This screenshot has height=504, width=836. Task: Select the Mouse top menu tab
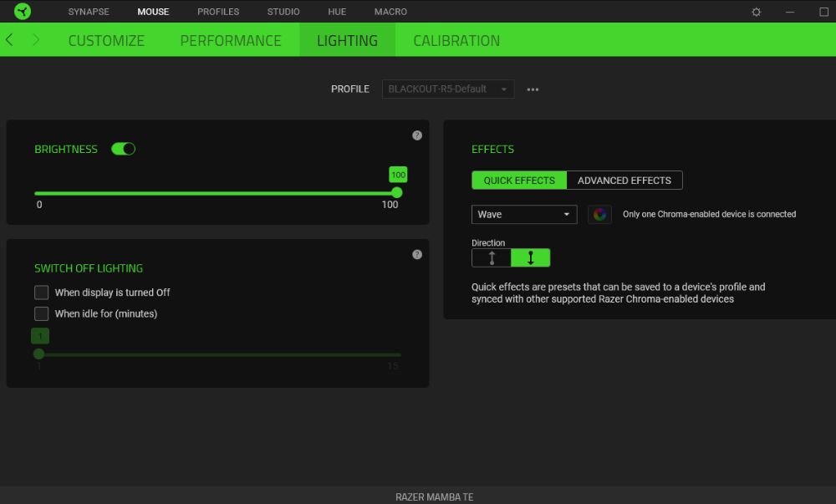(x=153, y=12)
